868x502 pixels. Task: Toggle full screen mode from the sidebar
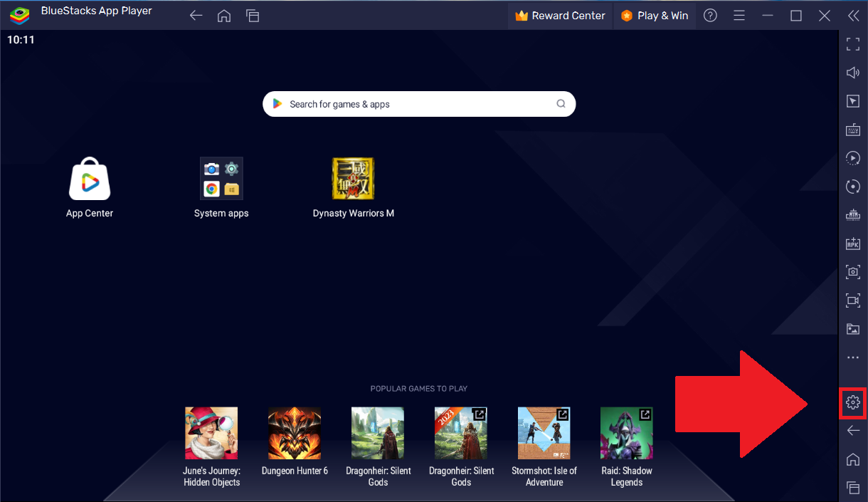[x=852, y=44]
